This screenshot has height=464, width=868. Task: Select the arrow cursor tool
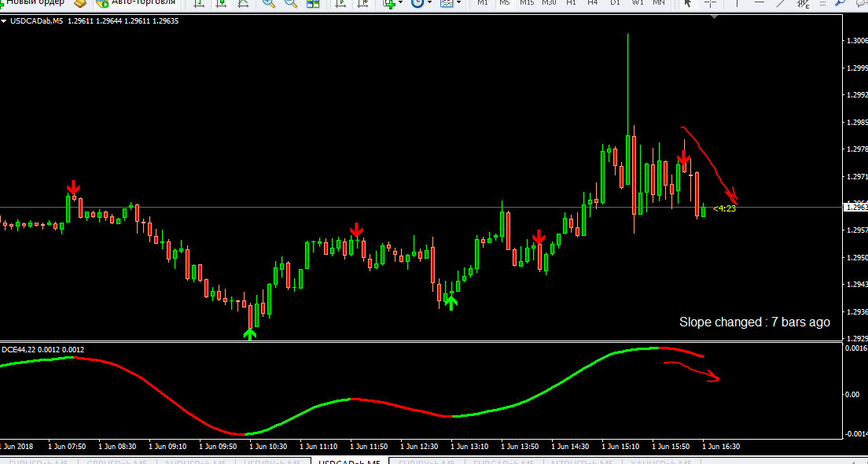pyautogui.click(x=688, y=3)
